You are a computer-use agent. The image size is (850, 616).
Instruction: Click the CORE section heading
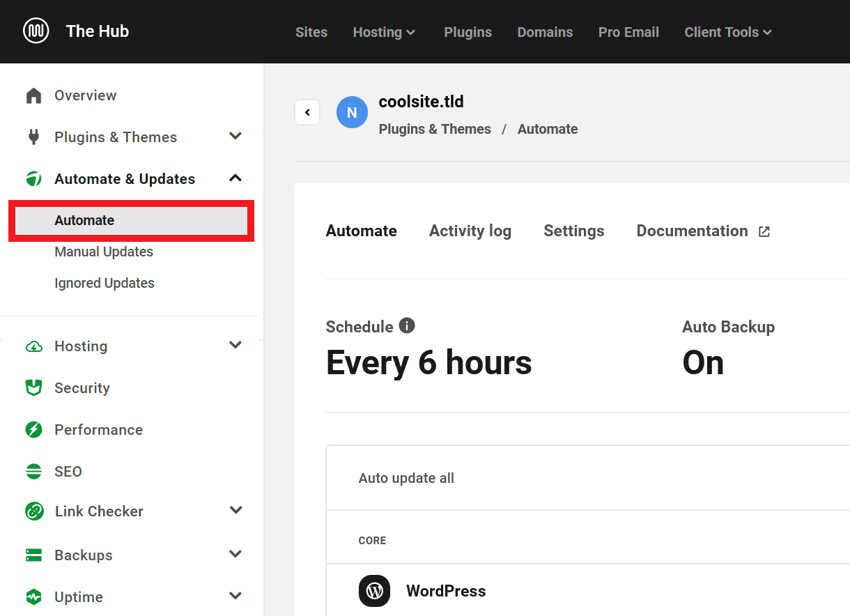tap(372, 541)
